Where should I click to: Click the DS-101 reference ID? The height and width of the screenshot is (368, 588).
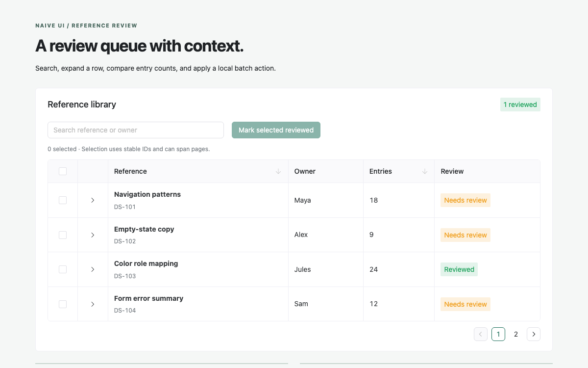click(125, 207)
